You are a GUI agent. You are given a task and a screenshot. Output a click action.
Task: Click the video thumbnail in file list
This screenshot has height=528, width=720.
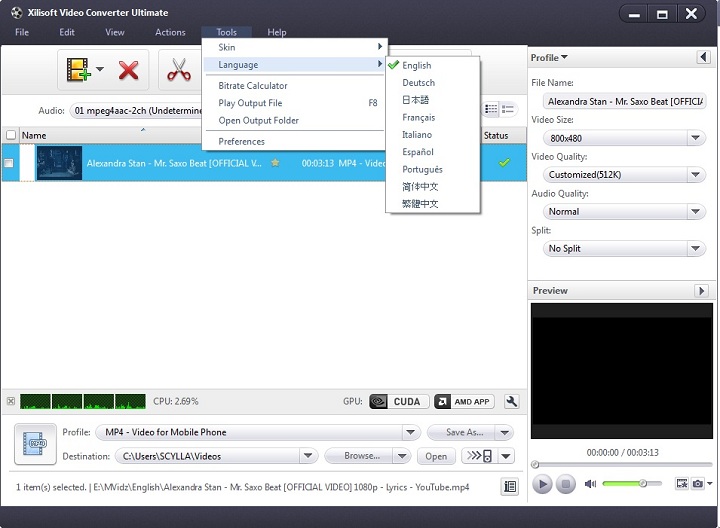59,163
